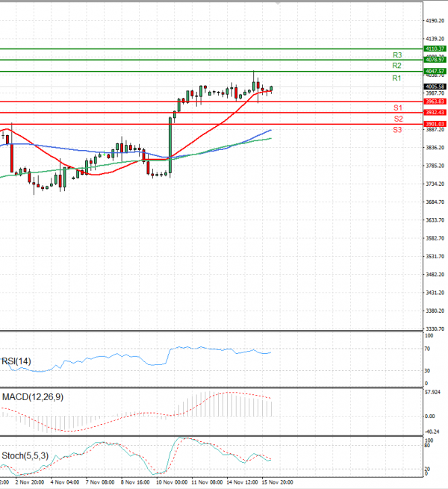Click the 3330.70 price axis value
Screen dimensions: 448x489
coord(435,329)
